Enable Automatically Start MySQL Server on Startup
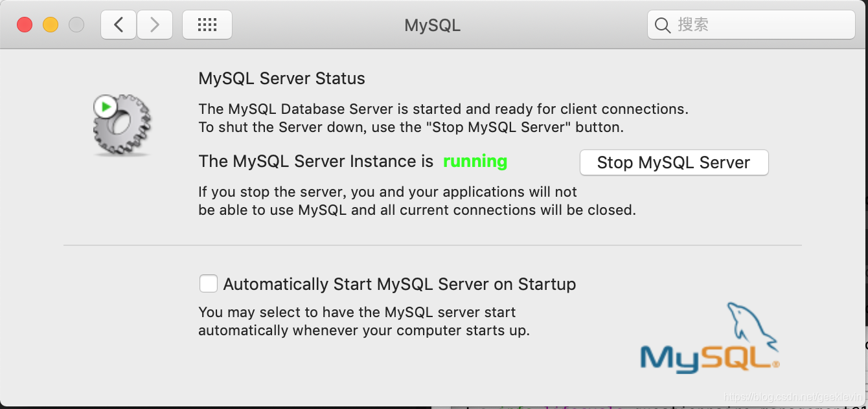The image size is (868, 409). pyautogui.click(x=209, y=283)
